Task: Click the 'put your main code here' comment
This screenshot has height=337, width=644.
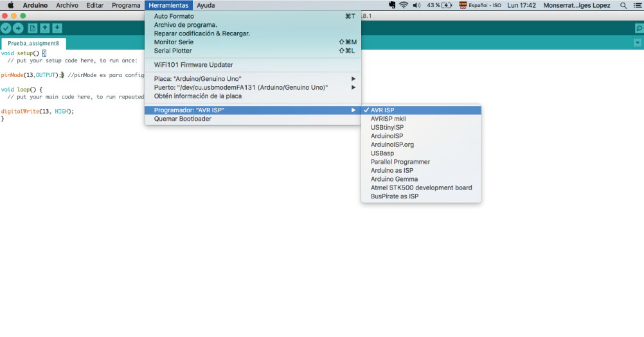Action: tap(76, 97)
